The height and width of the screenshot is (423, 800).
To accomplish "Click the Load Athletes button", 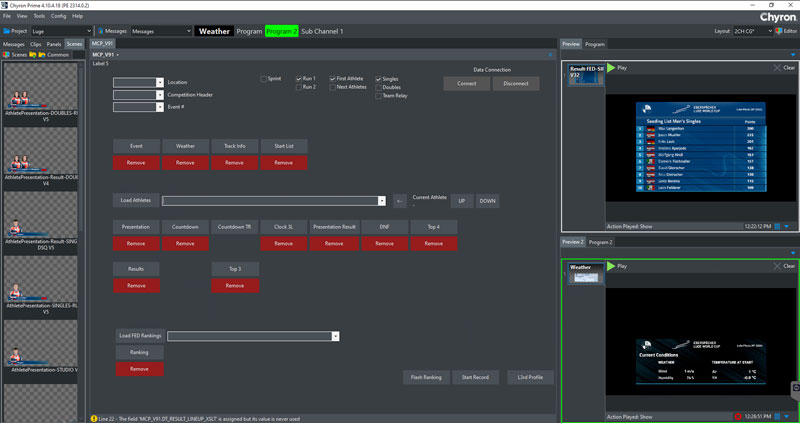I will pos(136,201).
